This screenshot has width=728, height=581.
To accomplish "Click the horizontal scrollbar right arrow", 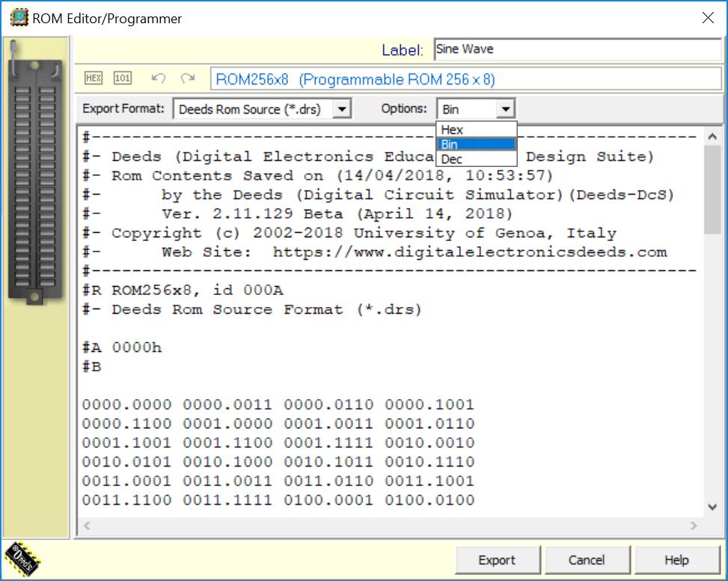I will 694,526.
